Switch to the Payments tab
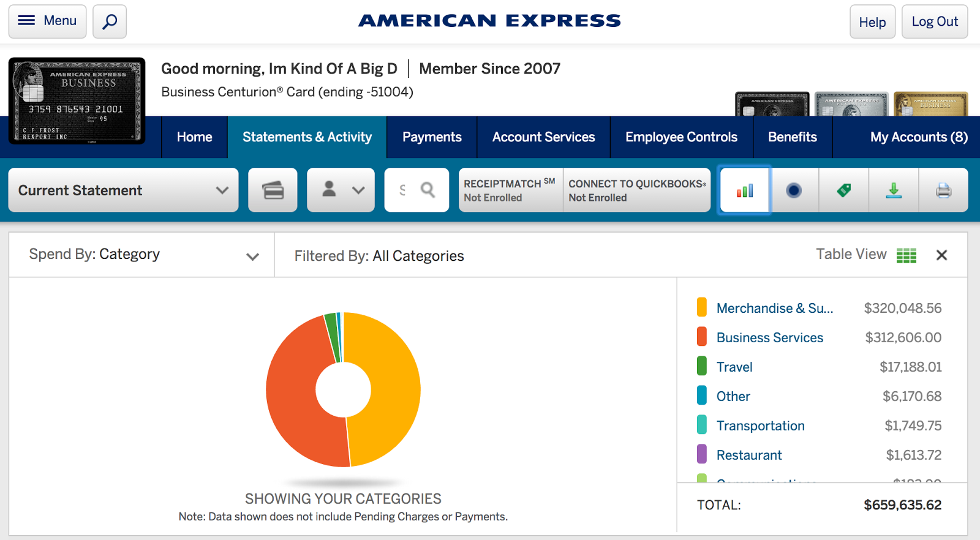 click(432, 137)
